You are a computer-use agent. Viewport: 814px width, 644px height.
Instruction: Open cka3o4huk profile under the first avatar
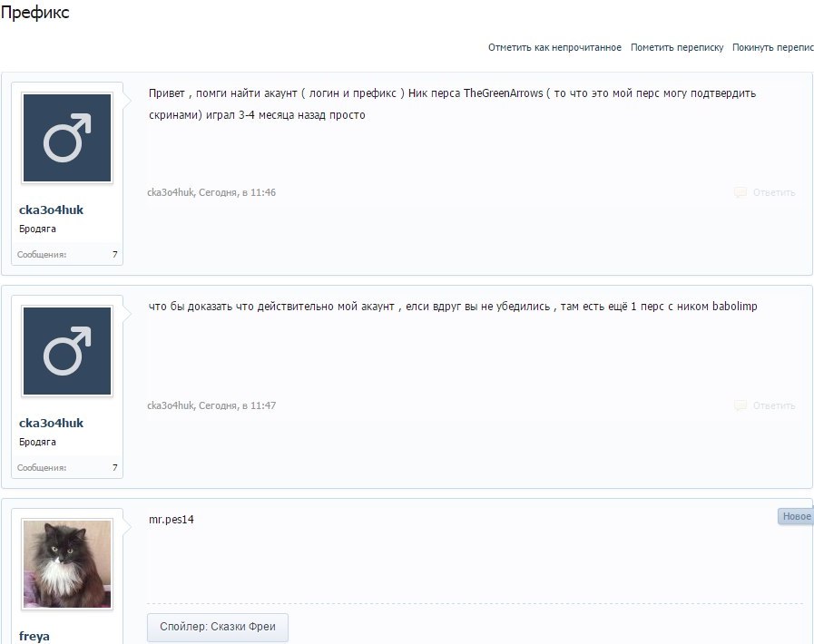(51, 210)
